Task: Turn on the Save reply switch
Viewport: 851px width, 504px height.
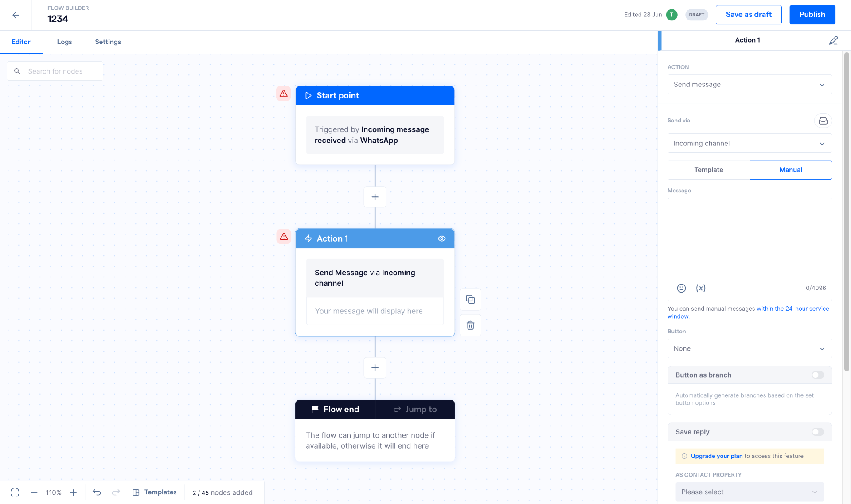Action: click(x=817, y=432)
